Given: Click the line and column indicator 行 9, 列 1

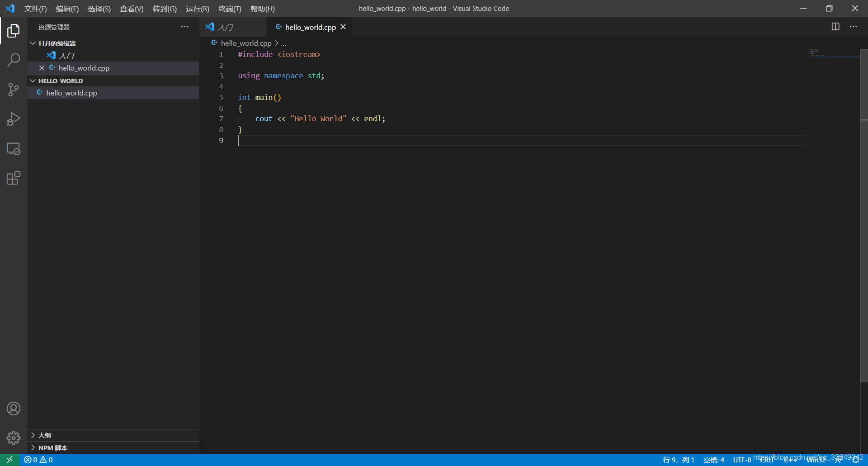Looking at the screenshot, I should (x=678, y=460).
